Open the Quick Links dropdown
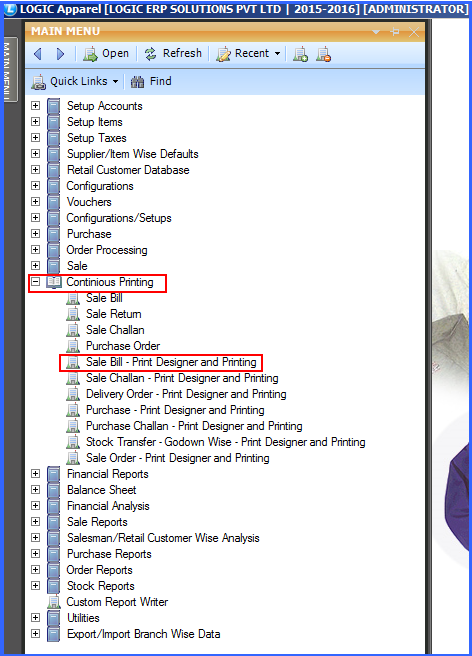Screen dimensions: 472x656 pyautogui.click(x=75, y=82)
